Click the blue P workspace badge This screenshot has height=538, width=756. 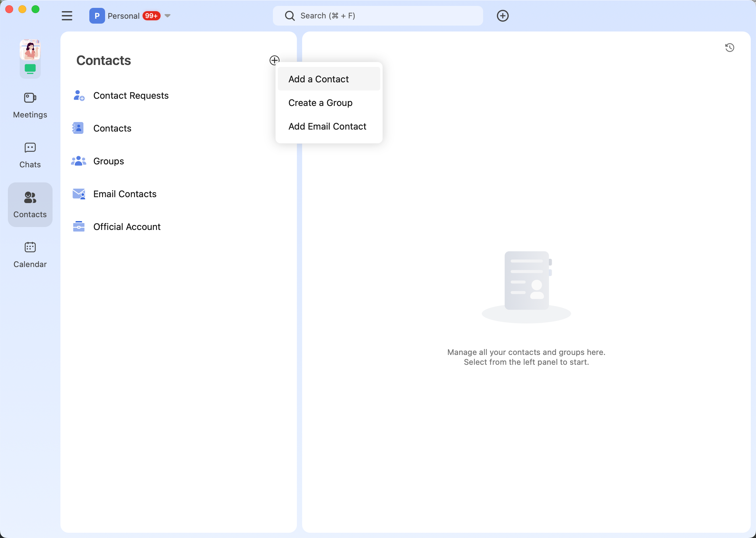tap(97, 15)
